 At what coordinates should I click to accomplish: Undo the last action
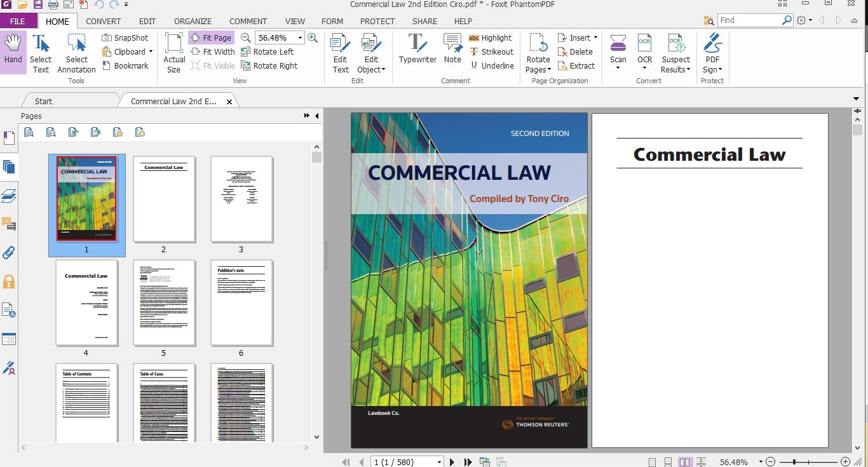pyautogui.click(x=99, y=5)
